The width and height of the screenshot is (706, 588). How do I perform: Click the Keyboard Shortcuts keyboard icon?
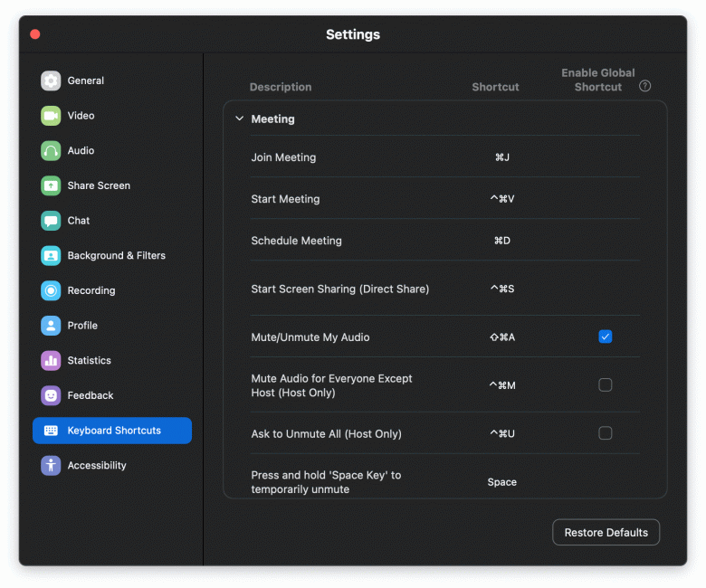tap(51, 431)
